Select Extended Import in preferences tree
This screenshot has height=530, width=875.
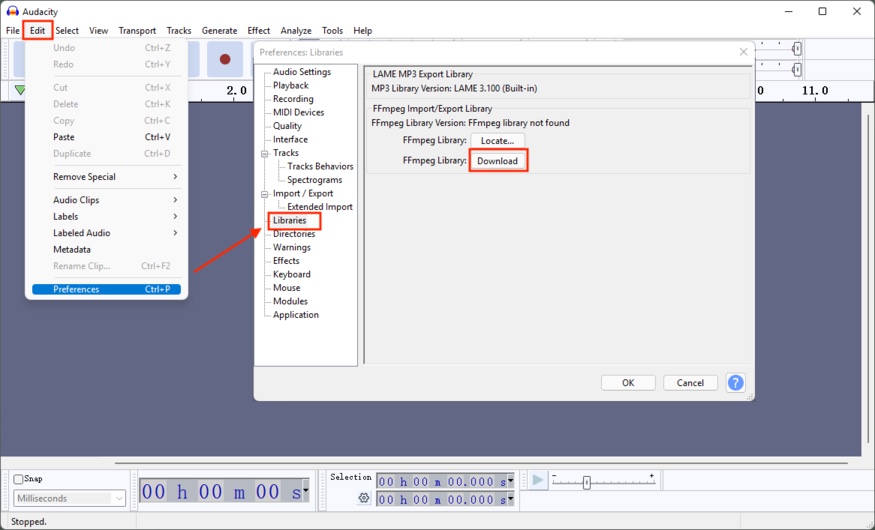click(320, 207)
